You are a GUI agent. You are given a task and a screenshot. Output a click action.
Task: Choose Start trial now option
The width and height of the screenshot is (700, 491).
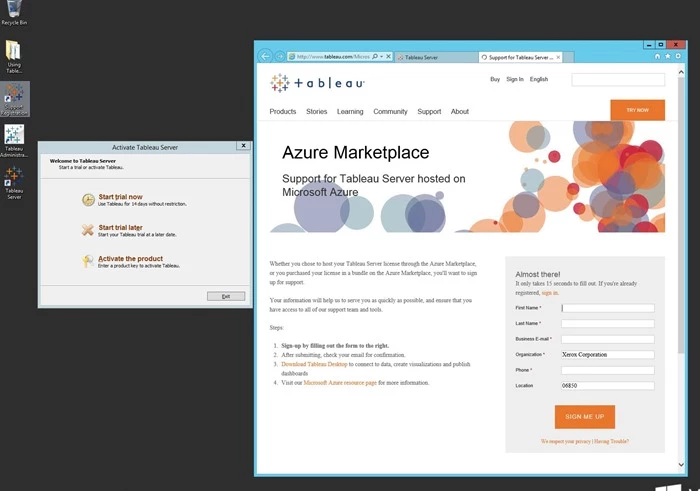click(x=121, y=197)
